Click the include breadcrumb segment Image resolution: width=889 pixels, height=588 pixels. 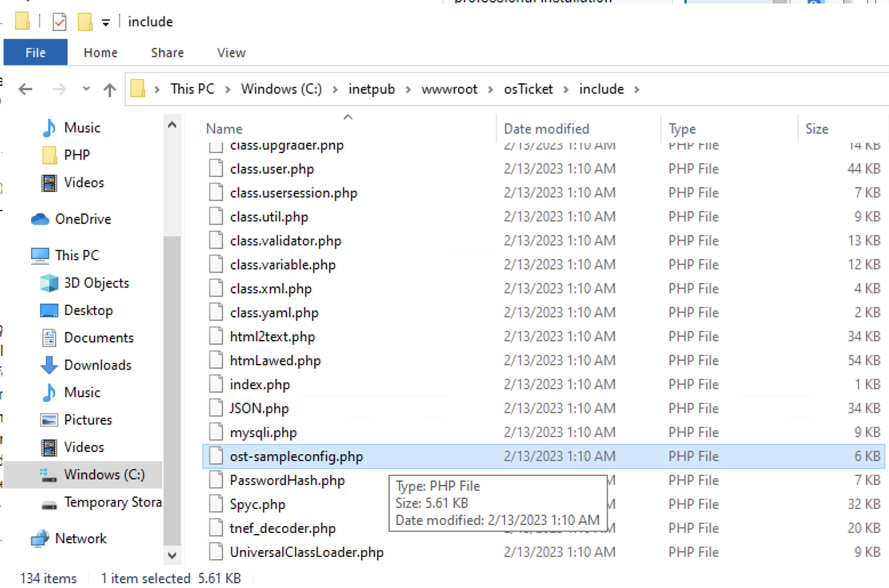pos(602,89)
